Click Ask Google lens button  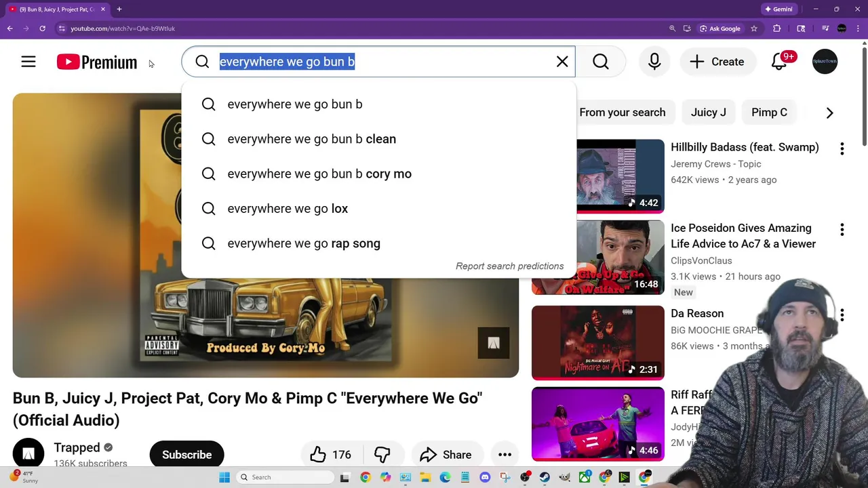coord(720,28)
